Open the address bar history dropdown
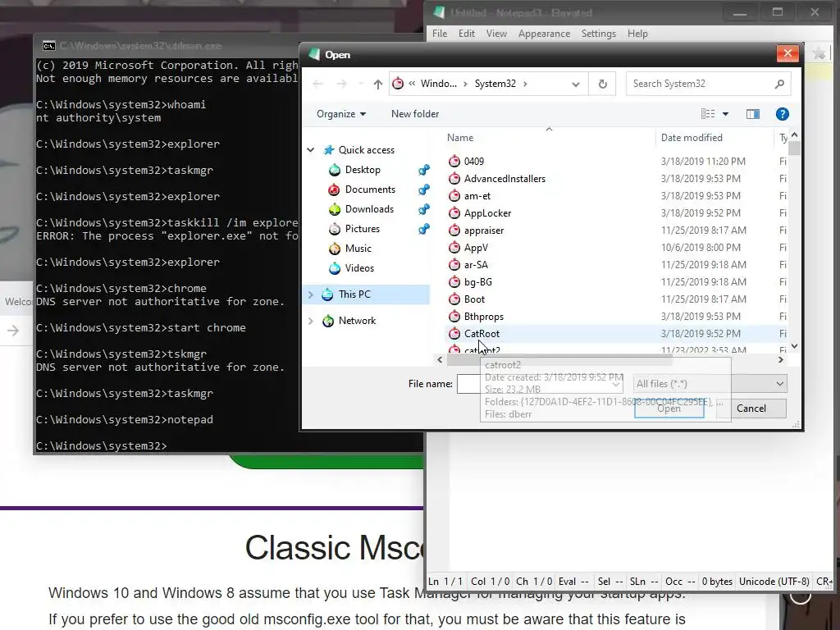The height and width of the screenshot is (630, 840). [x=576, y=84]
